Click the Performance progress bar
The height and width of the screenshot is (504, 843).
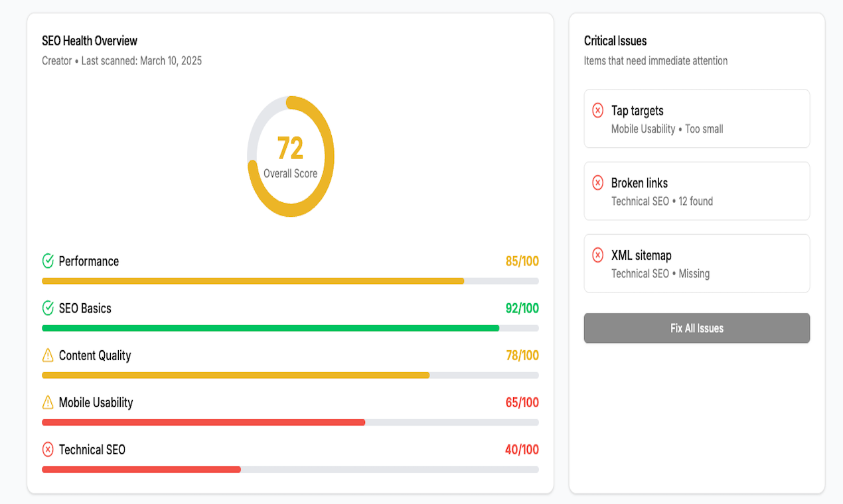click(290, 281)
